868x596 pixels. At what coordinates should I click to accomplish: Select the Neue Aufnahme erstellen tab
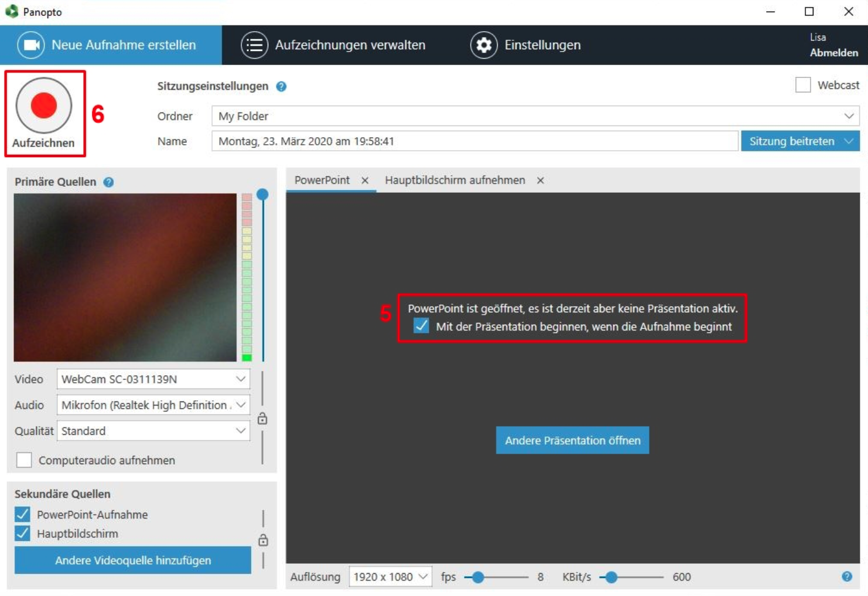pyautogui.click(x=111, y=45)
